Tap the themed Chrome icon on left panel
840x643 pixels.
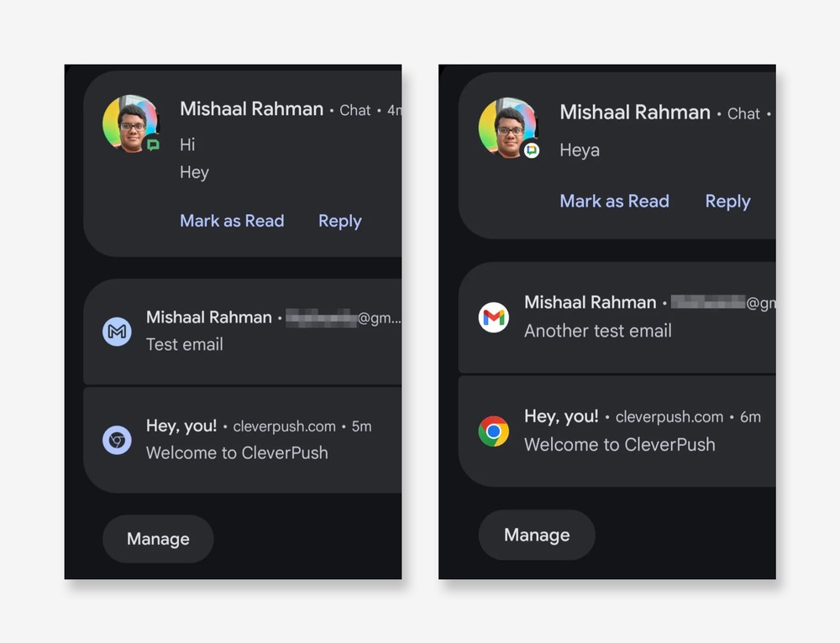(x=117, y=440)
